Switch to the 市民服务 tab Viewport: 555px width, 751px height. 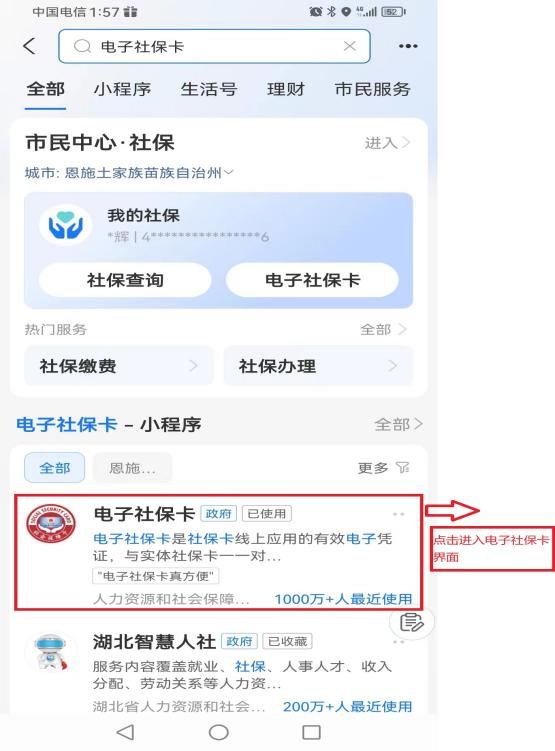373,90
